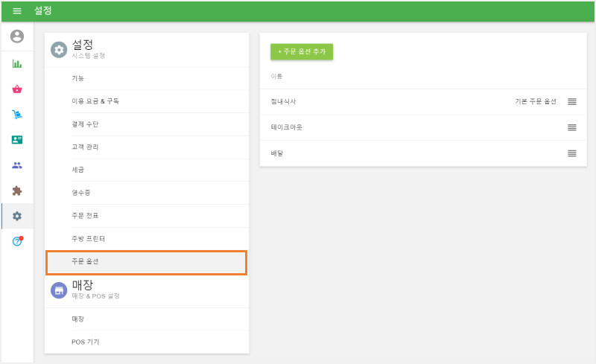Open the hamburger menu icon
Image resolution: width=596 pixels, height=364 pixels.
point(17,10)
